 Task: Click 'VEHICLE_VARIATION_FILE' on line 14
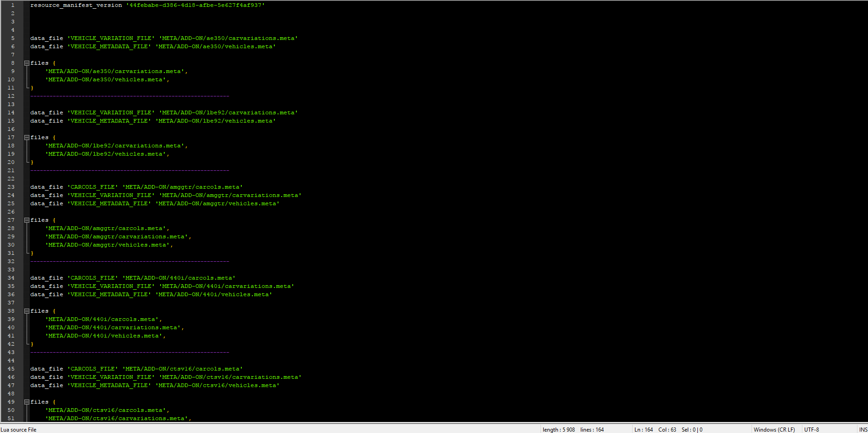[111, 112]
